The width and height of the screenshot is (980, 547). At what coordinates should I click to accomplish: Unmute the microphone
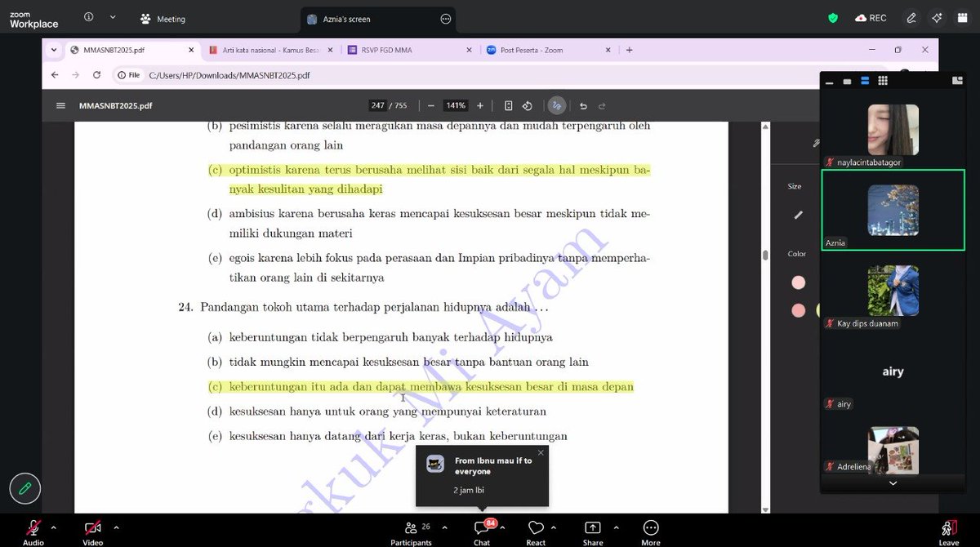pyautogui.click(x=31, y=529)
